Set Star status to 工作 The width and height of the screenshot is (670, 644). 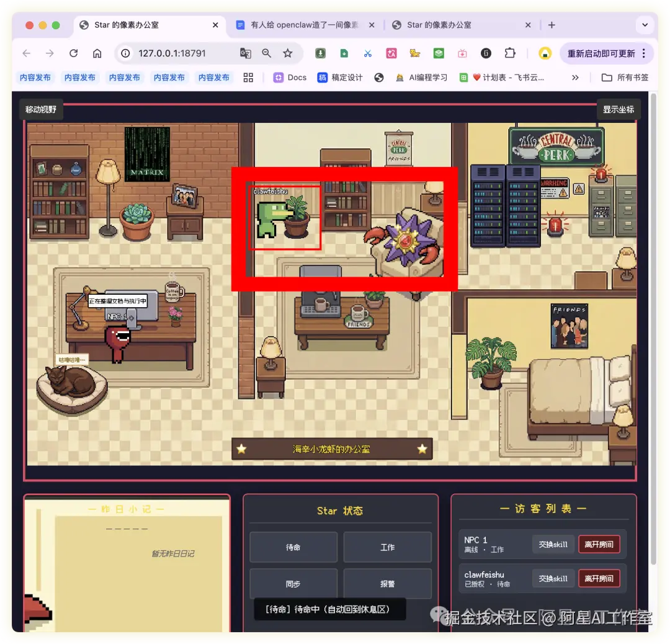(x=388, y=547)
